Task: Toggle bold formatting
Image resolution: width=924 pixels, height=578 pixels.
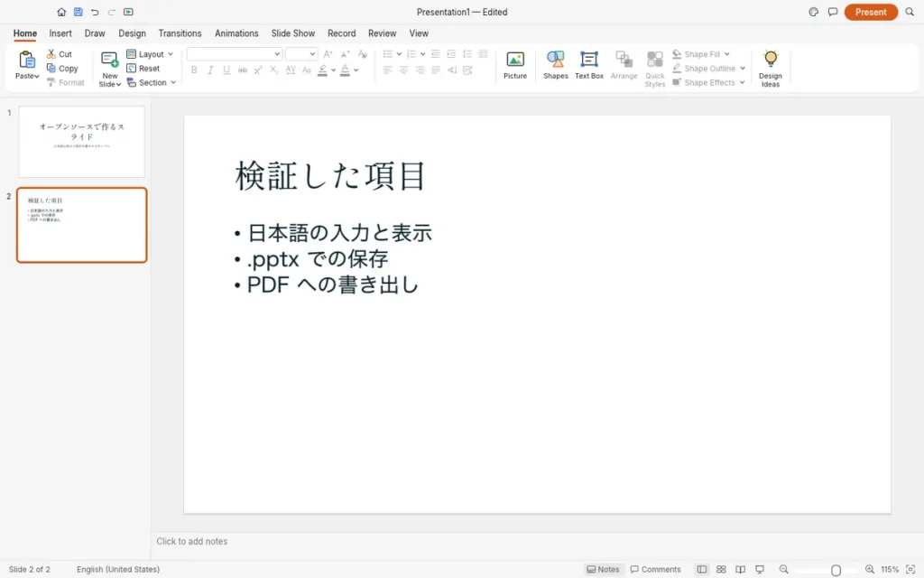Action: (x=194, y=70)
